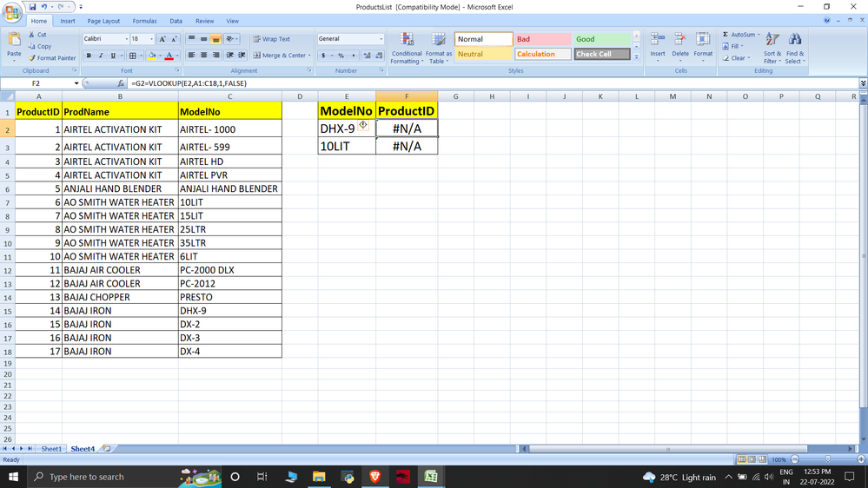Toggle bold formatting
This screenshot has height=488, width=868.
click(x=89, y=56)
